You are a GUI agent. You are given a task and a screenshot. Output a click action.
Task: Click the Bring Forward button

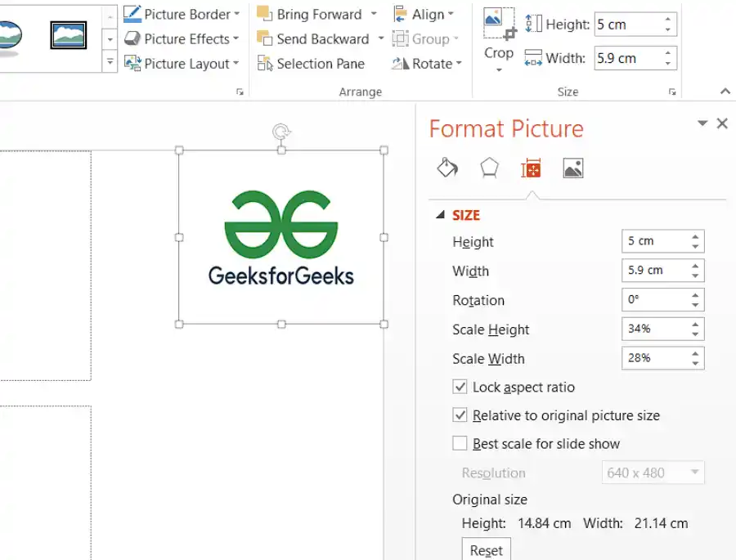[x=311, y=14]
